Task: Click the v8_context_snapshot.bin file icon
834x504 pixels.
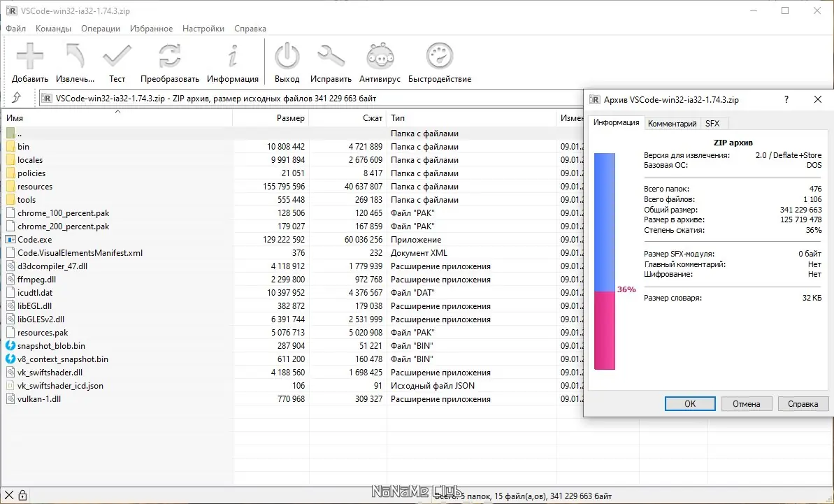Action: pos(10,359)
